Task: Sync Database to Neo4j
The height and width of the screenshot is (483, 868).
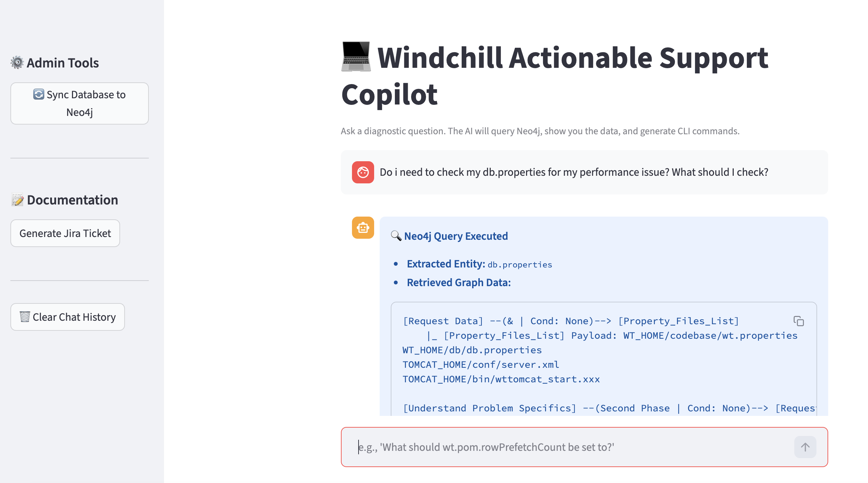Action: [x=80, y=103]
